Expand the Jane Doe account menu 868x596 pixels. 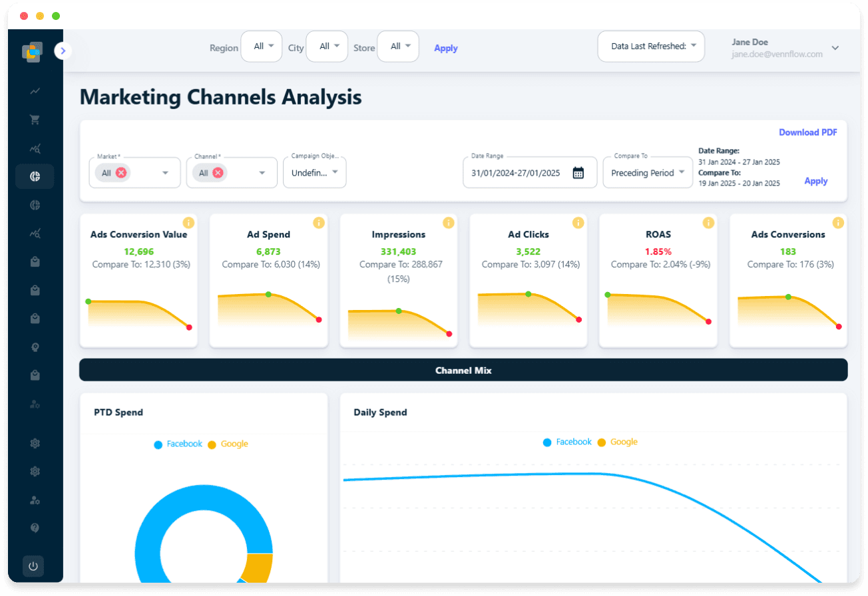coord(835,48)
